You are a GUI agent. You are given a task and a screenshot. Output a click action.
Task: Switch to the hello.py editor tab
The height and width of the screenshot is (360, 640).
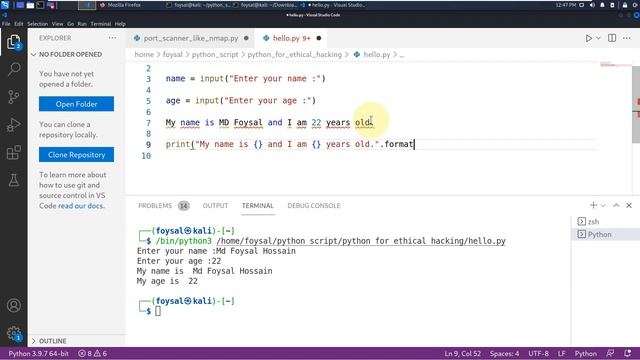[x=291, y=38]
